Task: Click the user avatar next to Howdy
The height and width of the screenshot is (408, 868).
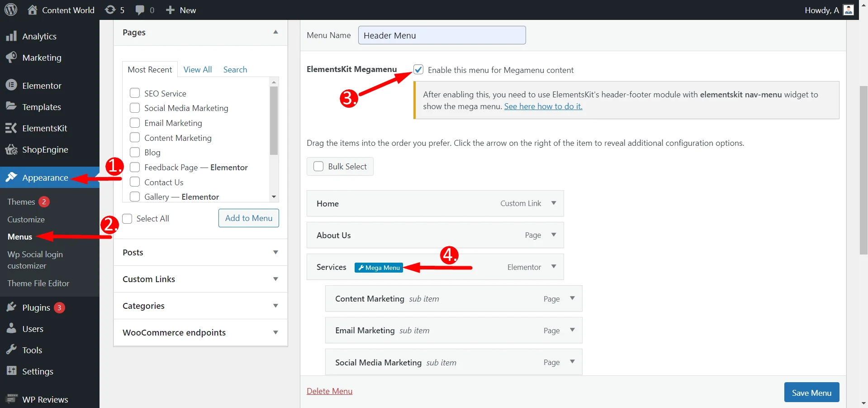Action: point(849,10)
